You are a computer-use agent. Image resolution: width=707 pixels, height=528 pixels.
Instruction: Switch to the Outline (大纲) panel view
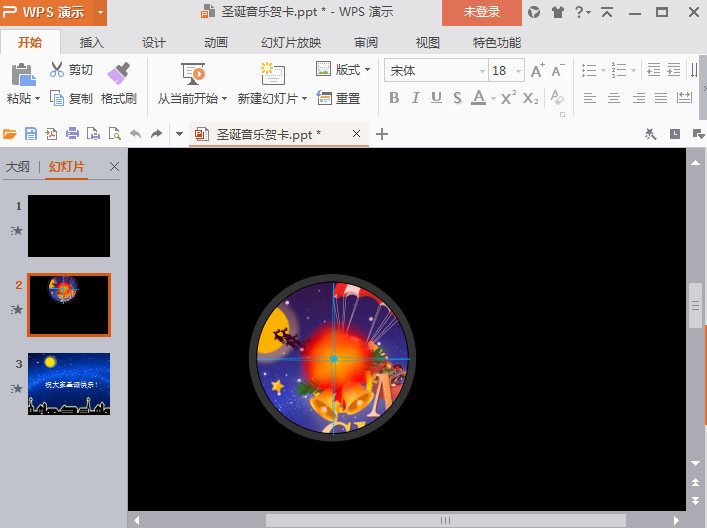point(18,167)
